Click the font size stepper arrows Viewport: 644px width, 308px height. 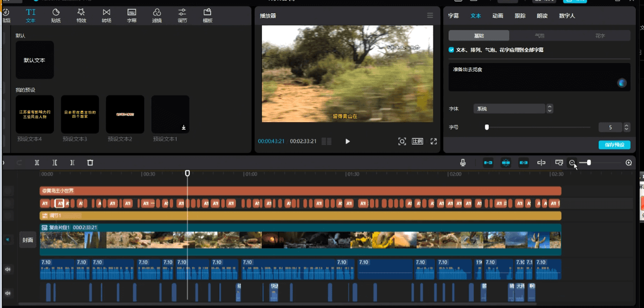pyautogui.click(x=626, y=128)
